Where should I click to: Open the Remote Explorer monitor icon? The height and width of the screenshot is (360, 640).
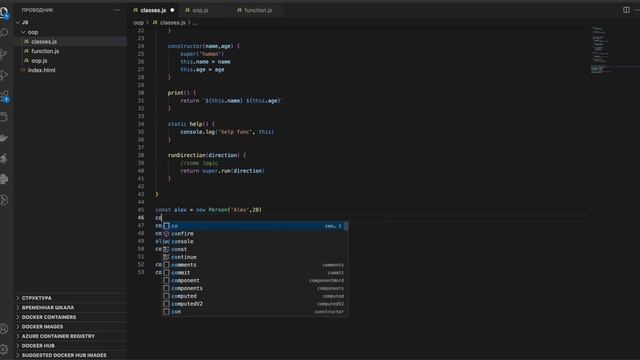pos(4,117)
